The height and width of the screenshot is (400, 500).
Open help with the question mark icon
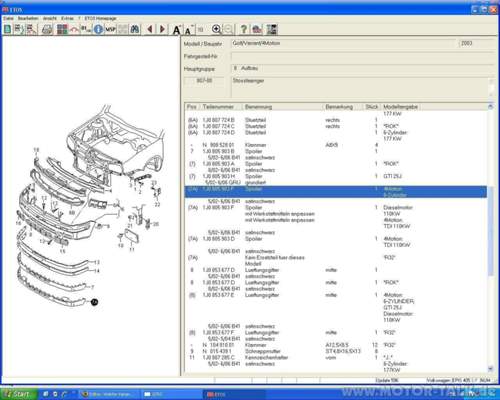244,29
